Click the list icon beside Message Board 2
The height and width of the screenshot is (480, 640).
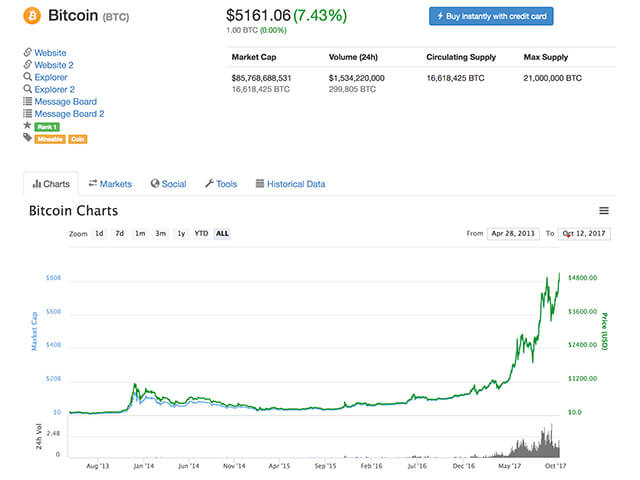click(x=27, y=113)
